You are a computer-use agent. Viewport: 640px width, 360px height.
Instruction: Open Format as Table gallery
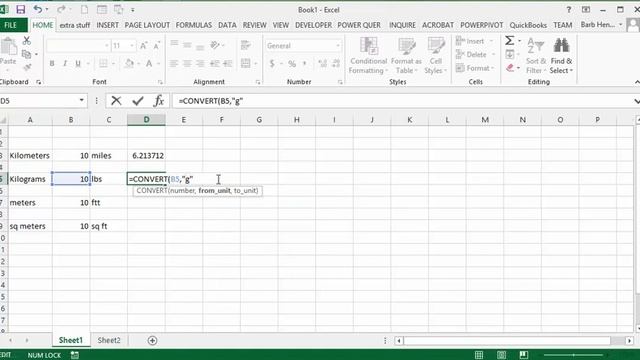pos(406,56)
